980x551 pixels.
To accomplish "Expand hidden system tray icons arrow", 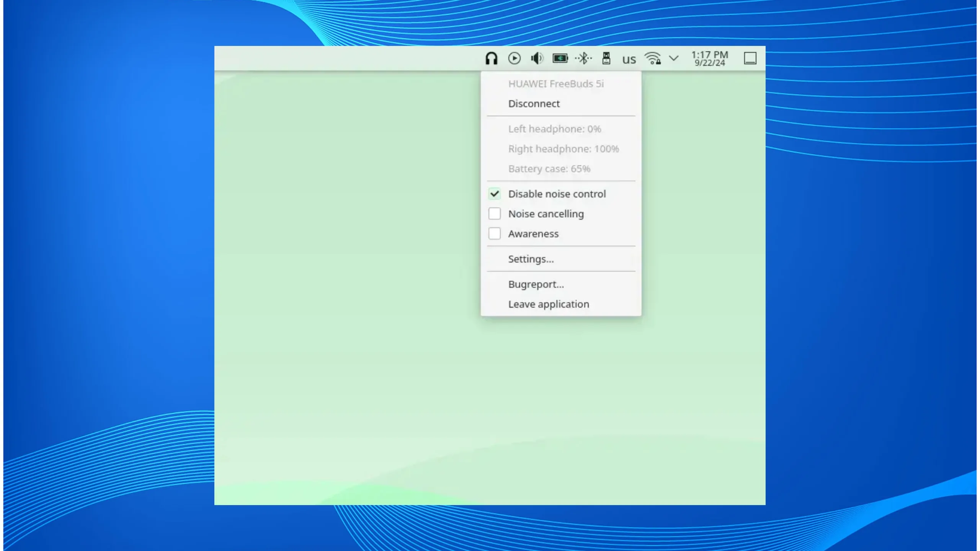I will (674, 59).
